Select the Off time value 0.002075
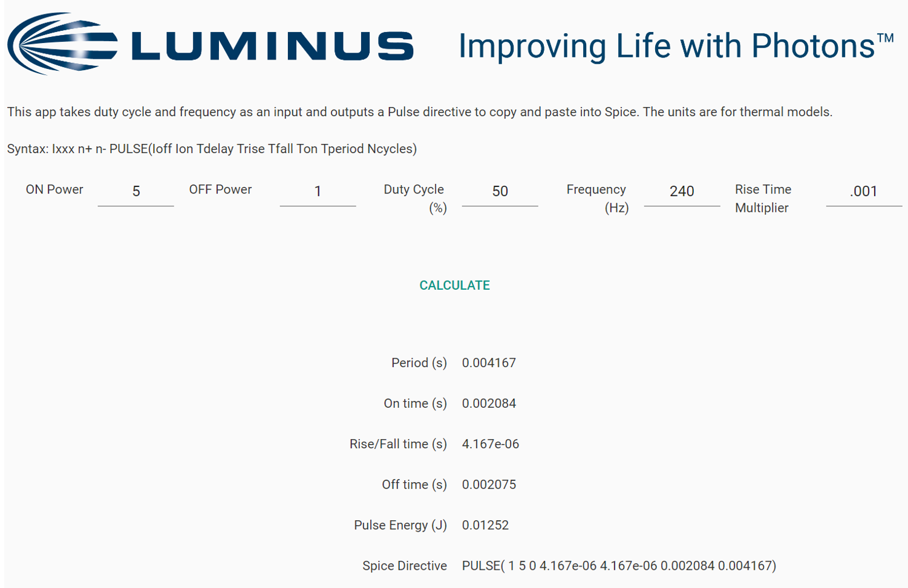Viewport: 908px width, 588px height. coord(489,485)
